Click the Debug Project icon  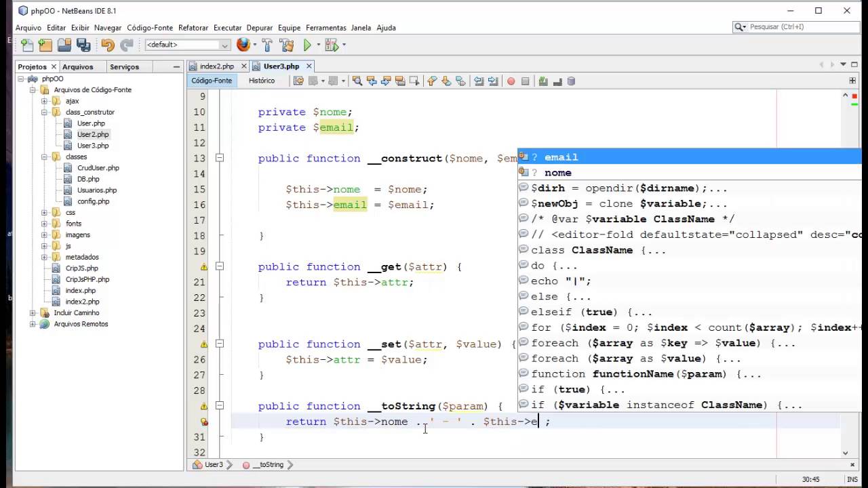[332, 45]
